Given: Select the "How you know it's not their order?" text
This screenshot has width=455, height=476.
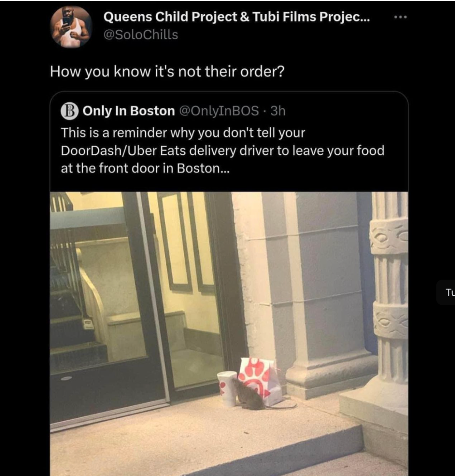Looking at the screenshot, I should 167,72.
